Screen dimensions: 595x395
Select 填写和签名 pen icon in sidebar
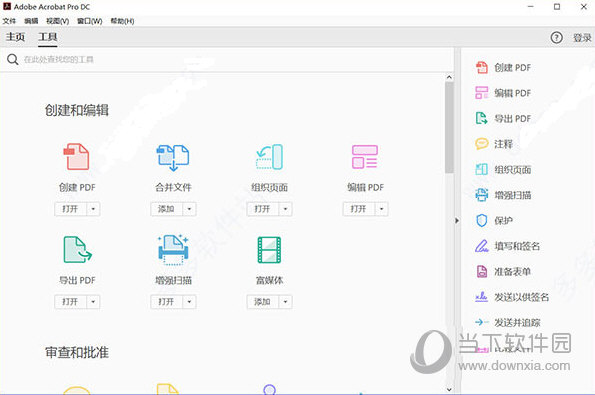[482, 246]
